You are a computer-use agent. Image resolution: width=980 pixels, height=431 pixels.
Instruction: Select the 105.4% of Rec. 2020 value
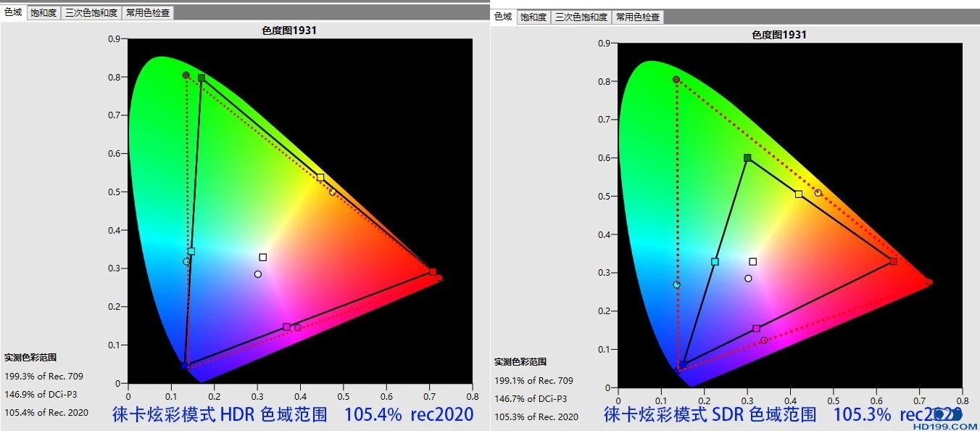coord(46,412)
